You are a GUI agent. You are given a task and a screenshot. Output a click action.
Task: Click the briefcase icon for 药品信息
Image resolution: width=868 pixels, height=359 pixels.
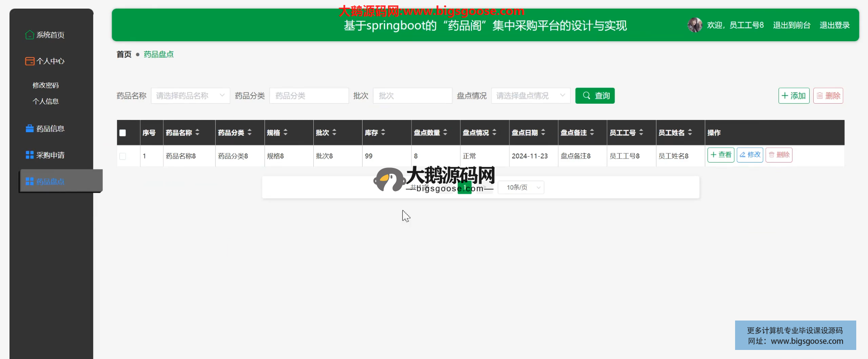pos(29,129)
